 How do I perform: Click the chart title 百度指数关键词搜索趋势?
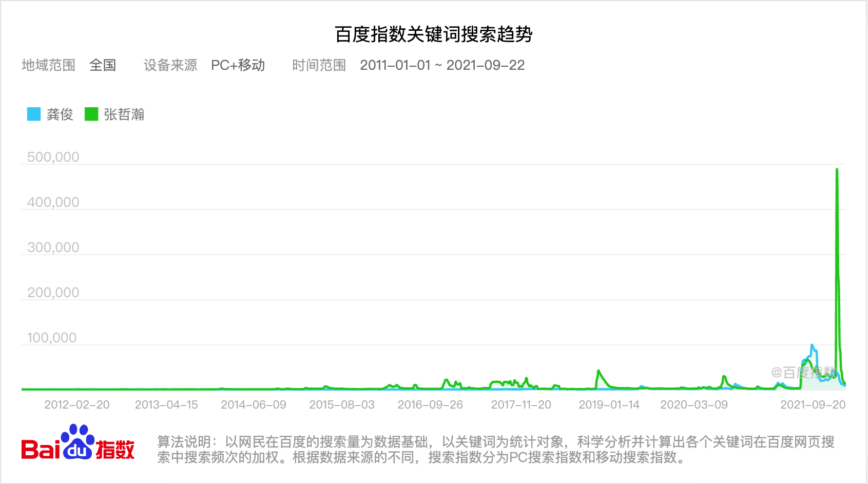point(434,34)
